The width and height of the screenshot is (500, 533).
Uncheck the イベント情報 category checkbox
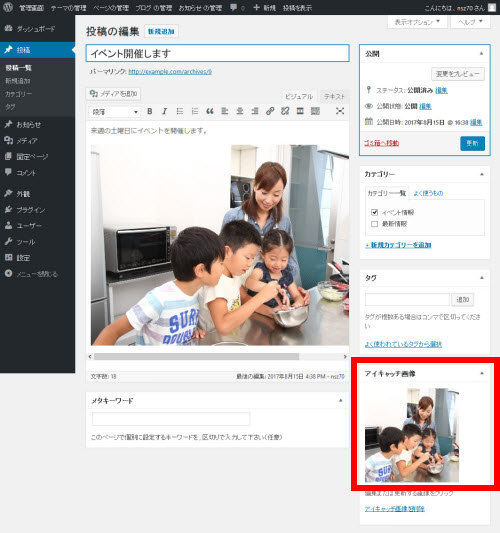pyautogui.click(x=374, y=212)
